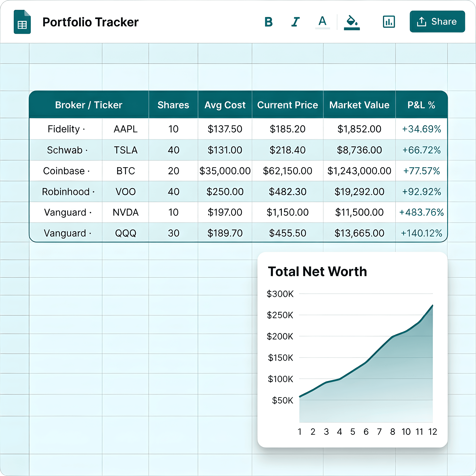This screenshot has height=476, width=476.
Task: Click the $50K axis label
Action: tap(283, 400)
